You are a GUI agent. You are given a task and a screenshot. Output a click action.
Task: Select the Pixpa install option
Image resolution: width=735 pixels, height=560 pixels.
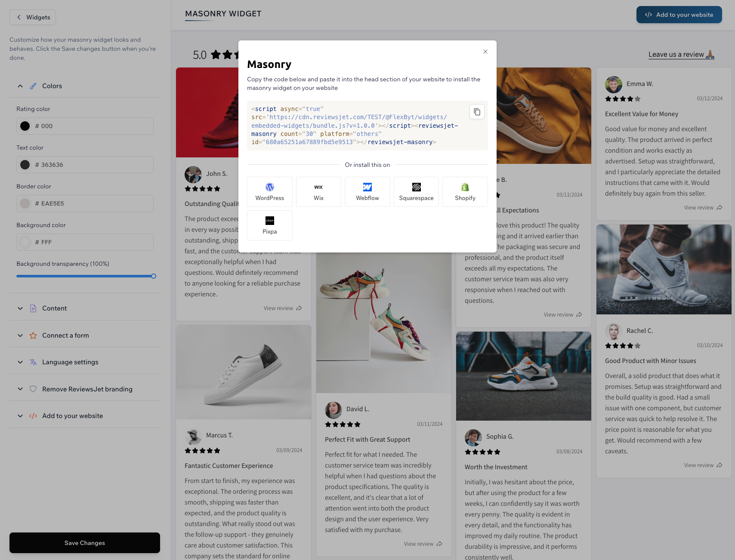270,225
